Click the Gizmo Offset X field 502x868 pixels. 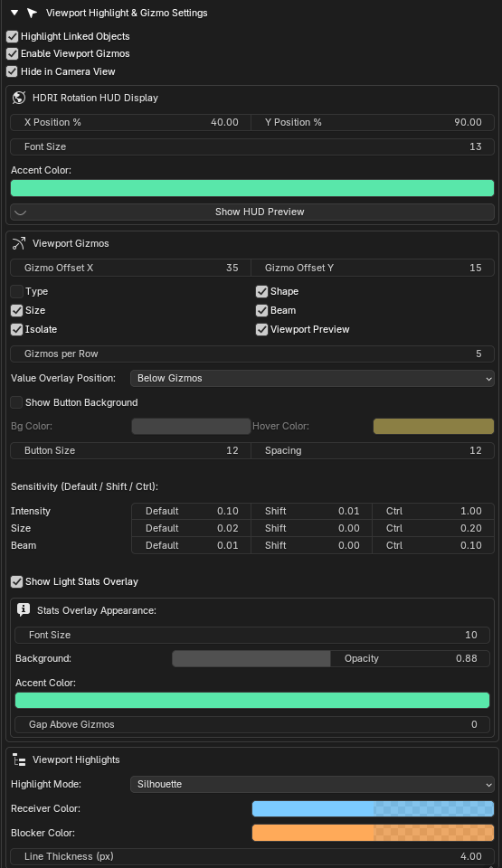coord(131,268)
